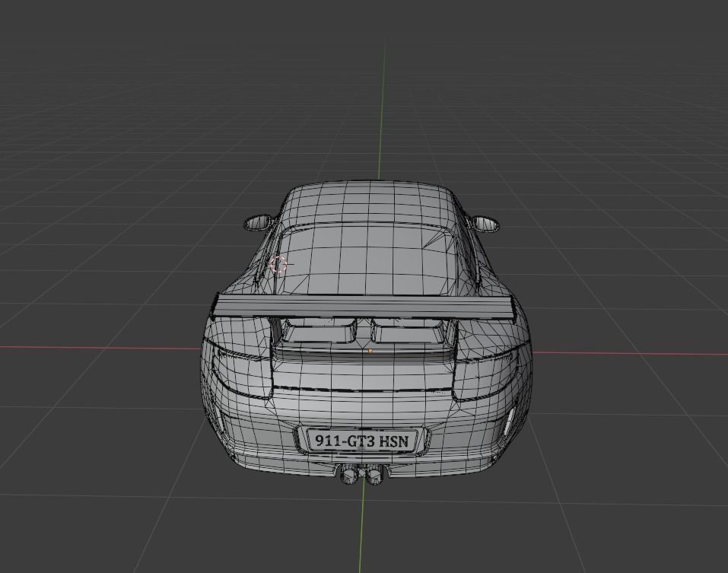This screenshot has width=728, height=573.
Task: Click the left engine cover vent
Action: [x=319, y=333]
